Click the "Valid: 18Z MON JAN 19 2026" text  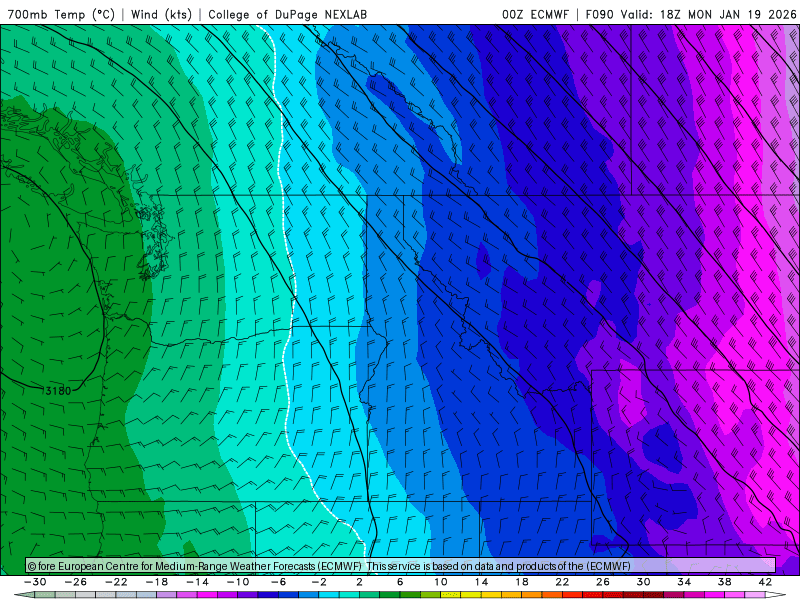[x=708, y=14]
